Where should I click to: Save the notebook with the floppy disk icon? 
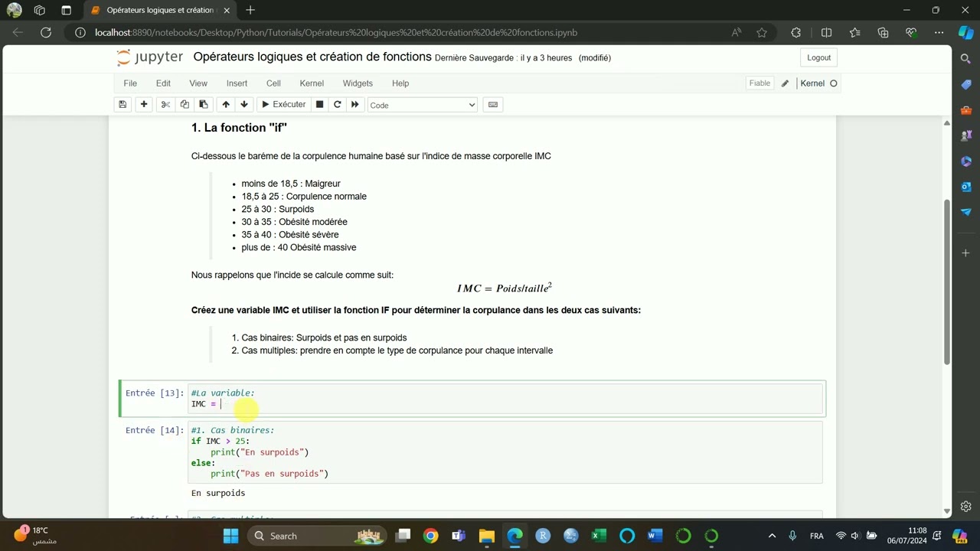point(122,104)
